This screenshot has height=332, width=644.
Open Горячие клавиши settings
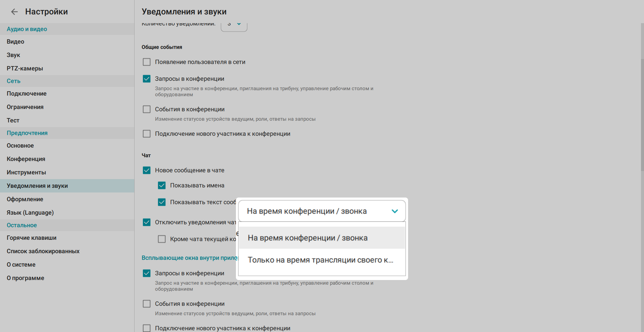pos(32,238)
